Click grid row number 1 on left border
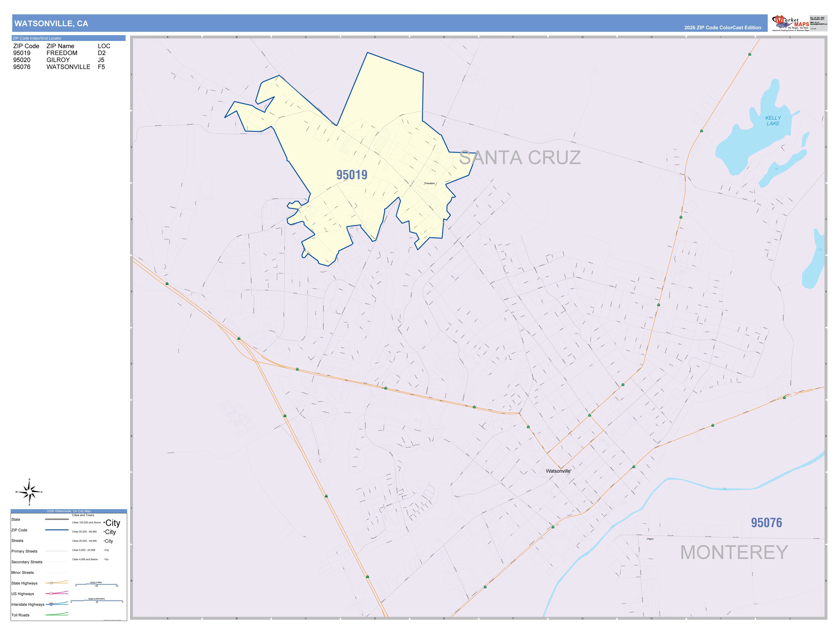 [x=132, y=75]
